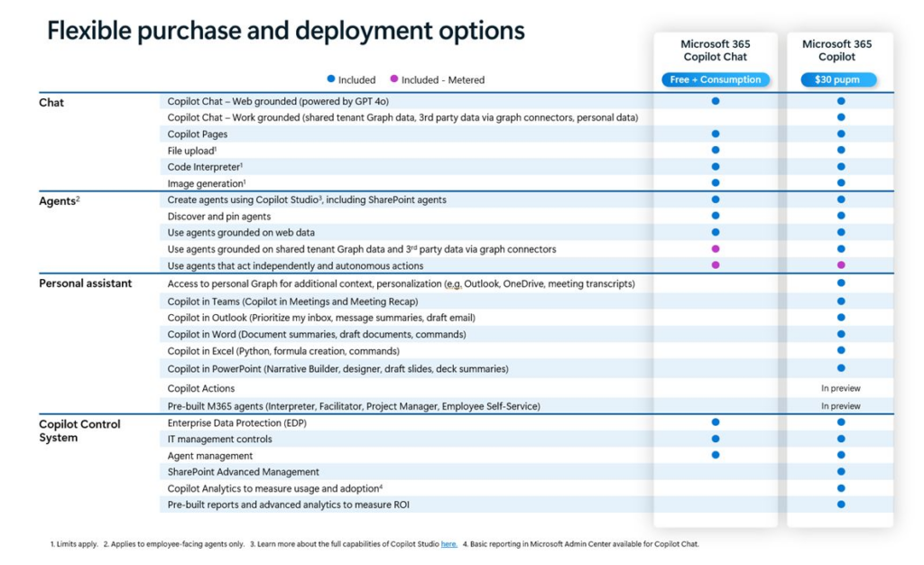The image size is (924, 565).
Task: Click the "$30 pupm" pill button
Action: [837, 79]
